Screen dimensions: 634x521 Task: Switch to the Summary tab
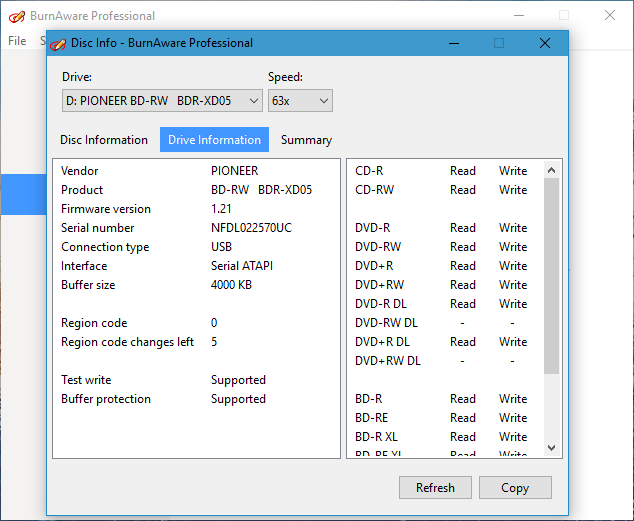(306, 140)
